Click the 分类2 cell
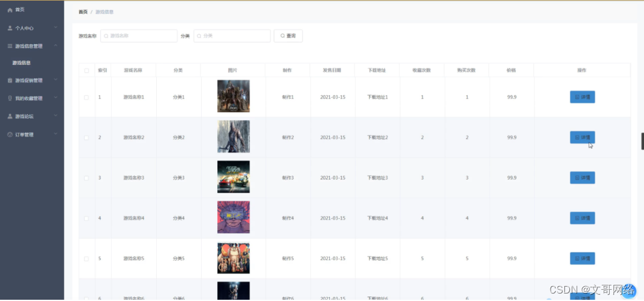The width and height of the screenshot is (644, 301). coord(179,137)
